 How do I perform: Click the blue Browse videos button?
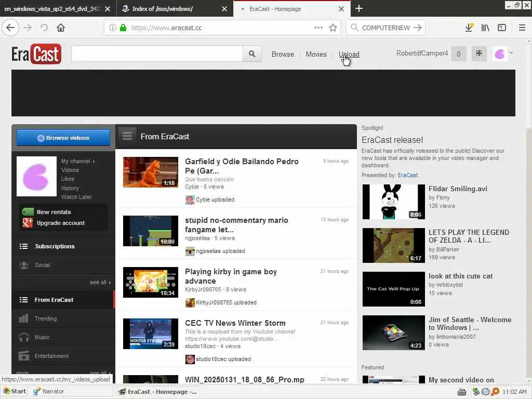point(63,138)
